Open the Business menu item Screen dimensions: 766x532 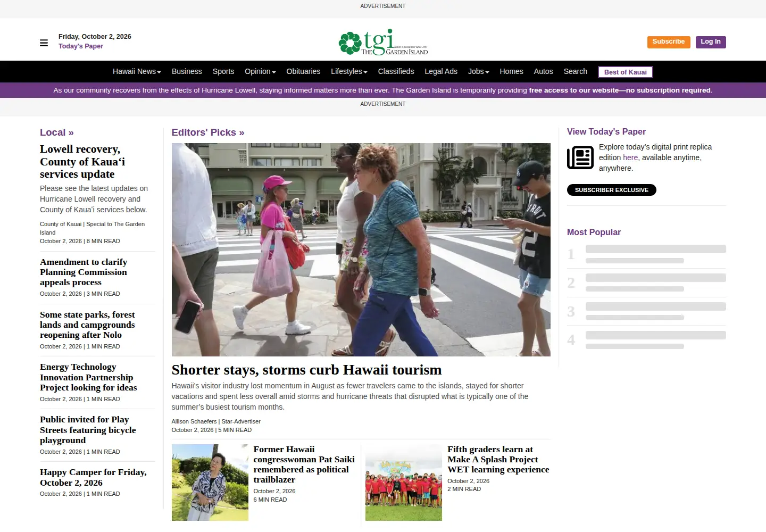187,71
